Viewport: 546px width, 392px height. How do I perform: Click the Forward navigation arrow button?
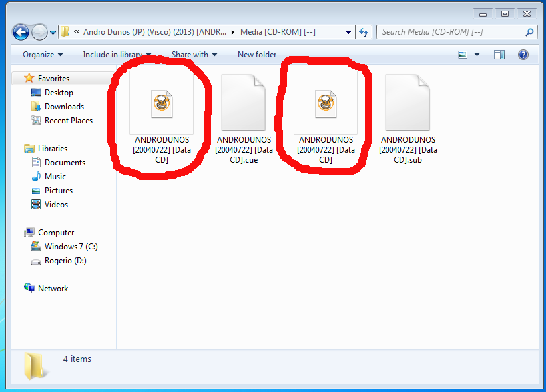(x=39, y=32)
